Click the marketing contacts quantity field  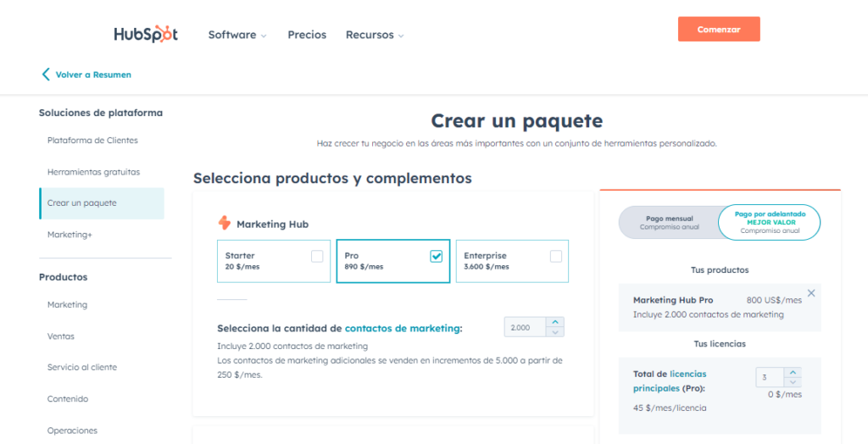pos(526,327)
